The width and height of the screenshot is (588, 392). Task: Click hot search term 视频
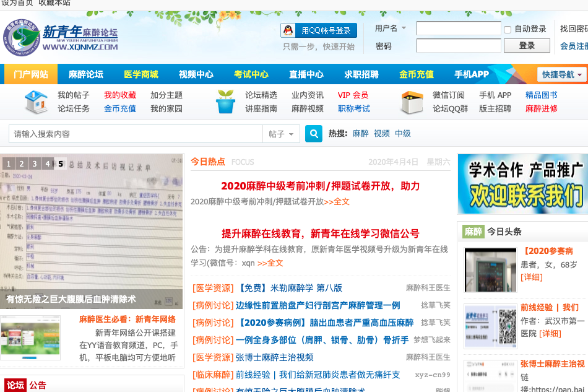click(x=382, y=134)
